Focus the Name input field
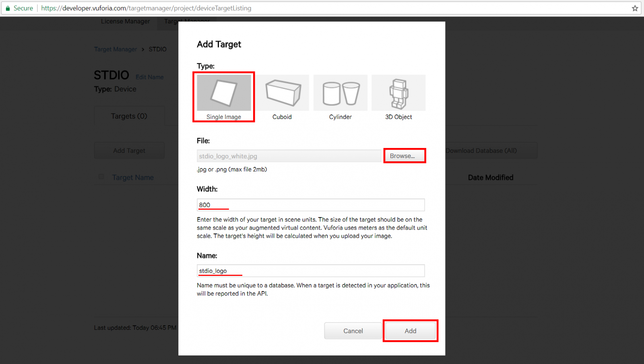644x364 pixels. coord(311,271)
